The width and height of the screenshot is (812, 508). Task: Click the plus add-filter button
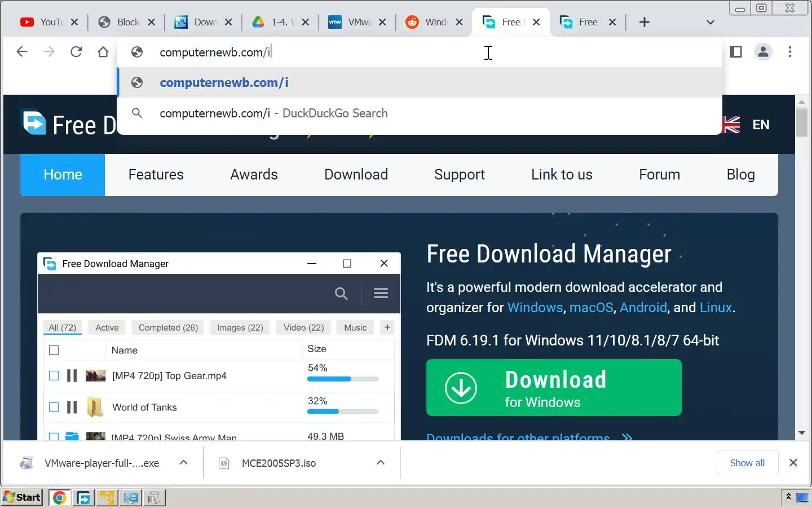click(387, 327)
